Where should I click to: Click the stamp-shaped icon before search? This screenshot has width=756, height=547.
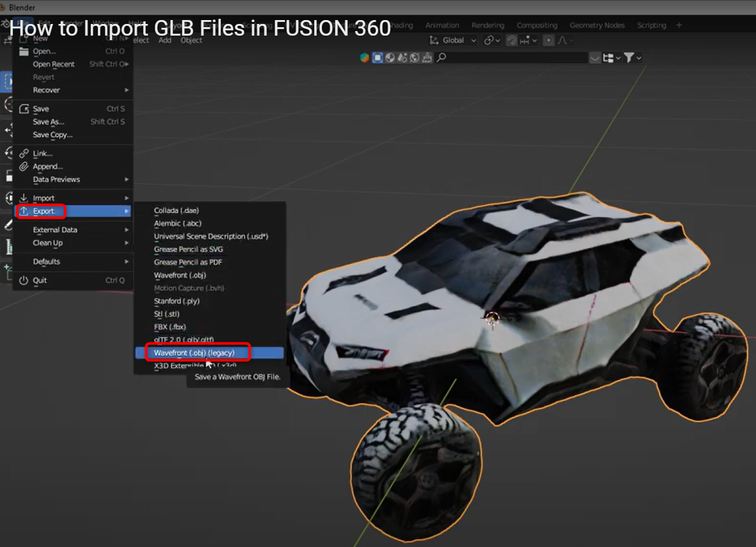pos(427,58)
